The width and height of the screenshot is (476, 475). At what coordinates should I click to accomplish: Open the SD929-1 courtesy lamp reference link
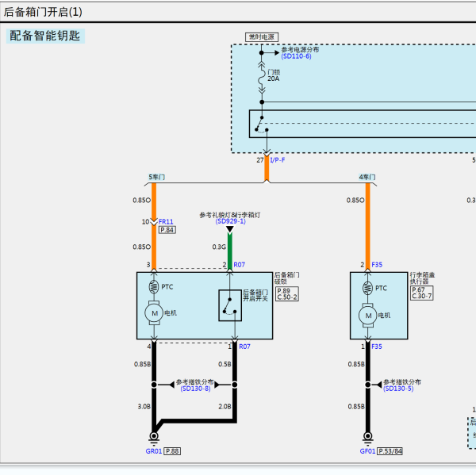tap(230, 221)
